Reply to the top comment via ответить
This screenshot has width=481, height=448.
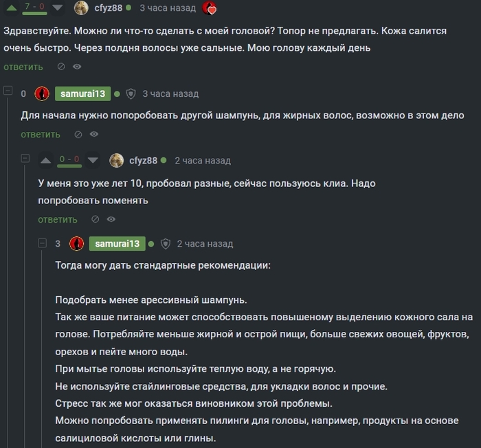(23, 67)
